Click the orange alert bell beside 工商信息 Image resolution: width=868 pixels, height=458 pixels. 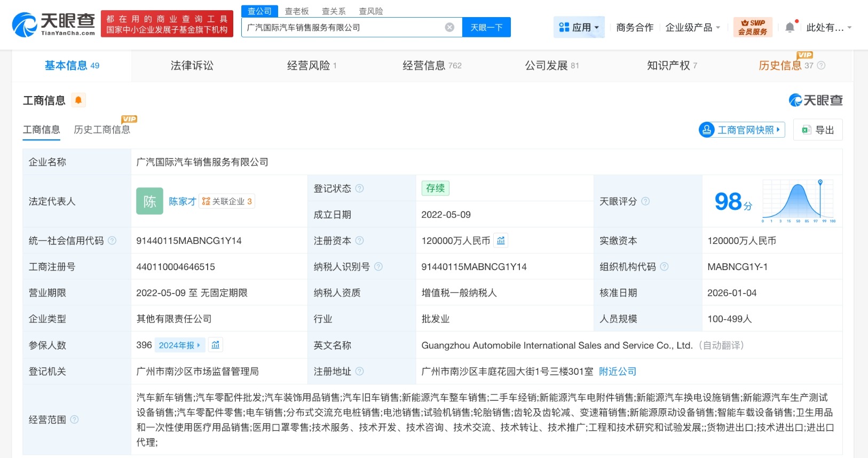pyautogui.click(x=78, y=100)
